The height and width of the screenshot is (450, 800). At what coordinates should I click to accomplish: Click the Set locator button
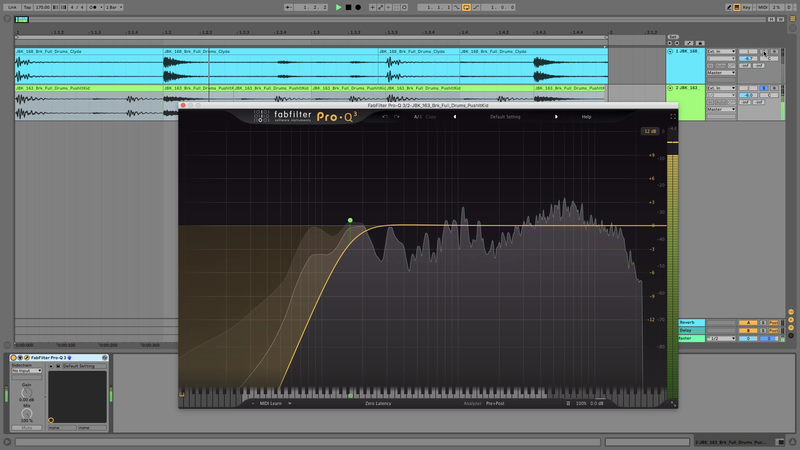(673, 37)
